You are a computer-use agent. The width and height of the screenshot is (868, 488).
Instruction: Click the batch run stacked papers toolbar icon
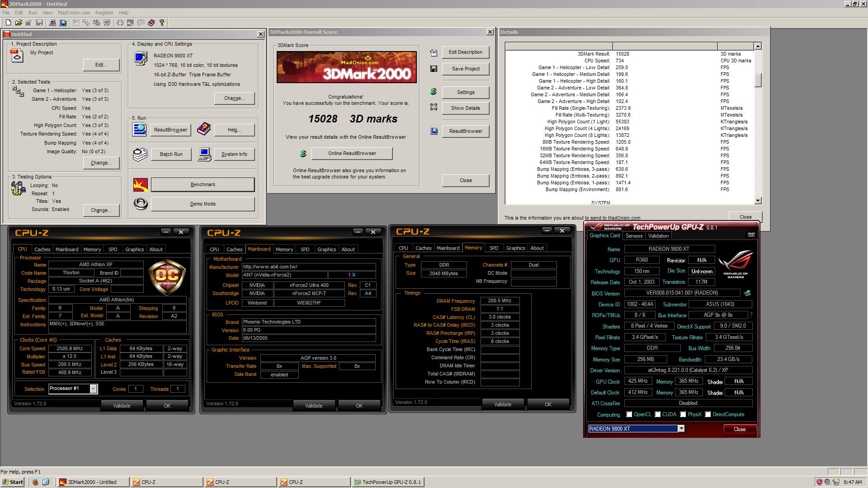click(x=141, y=23)
